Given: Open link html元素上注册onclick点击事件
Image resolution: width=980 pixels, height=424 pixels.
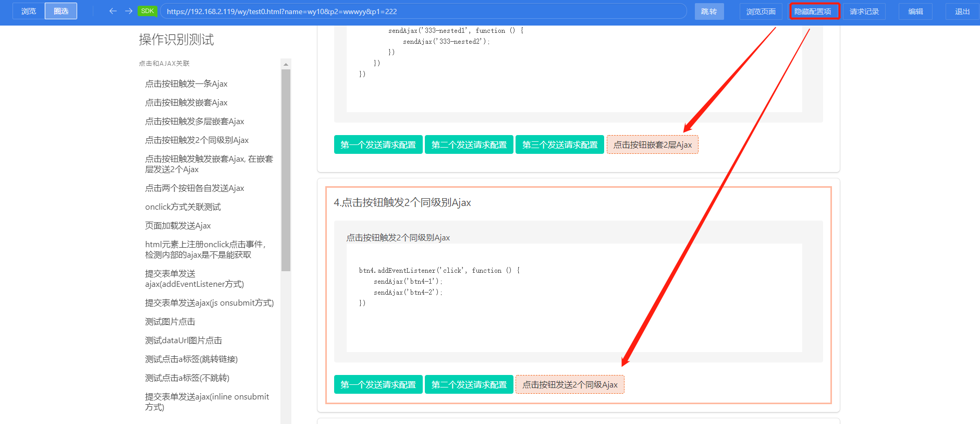Looking at the screenshot, I should coord(205,249).
